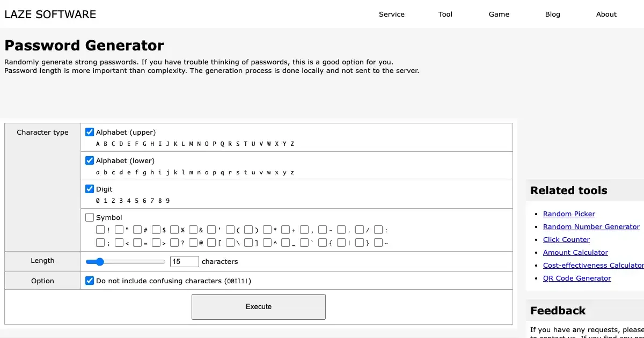Screen dimensions: 644x338
Task: Open the Random Picker link
Action: [569, 214]
